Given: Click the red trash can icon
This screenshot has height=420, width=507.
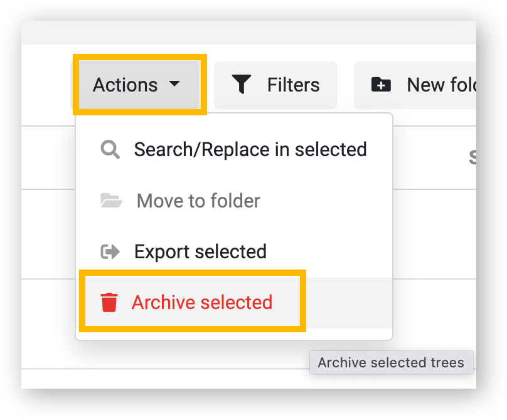Looking at the screenshot, I should tap(109, 303).
